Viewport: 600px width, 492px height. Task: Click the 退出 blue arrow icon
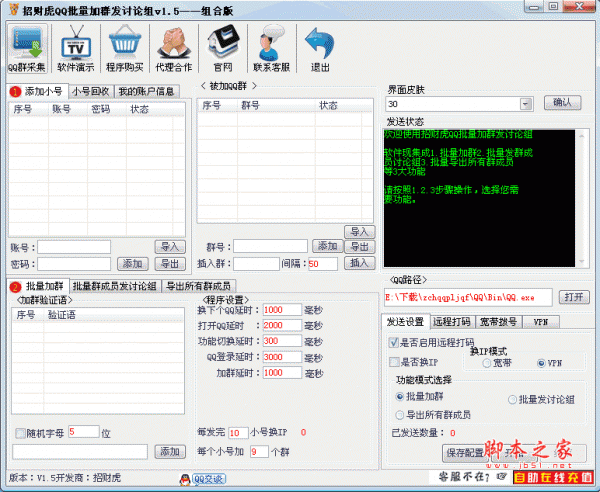[x=320, y=49]
